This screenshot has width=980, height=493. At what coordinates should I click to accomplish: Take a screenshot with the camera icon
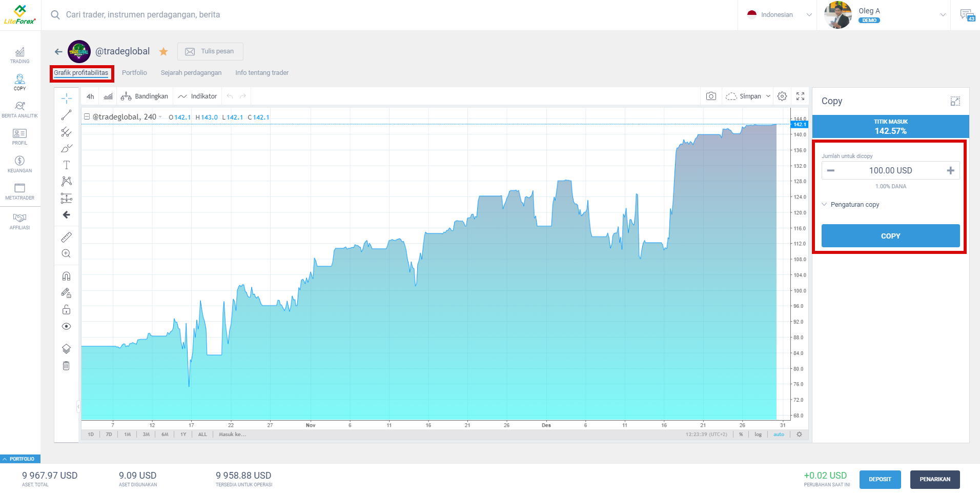click(x=711, y=96)
